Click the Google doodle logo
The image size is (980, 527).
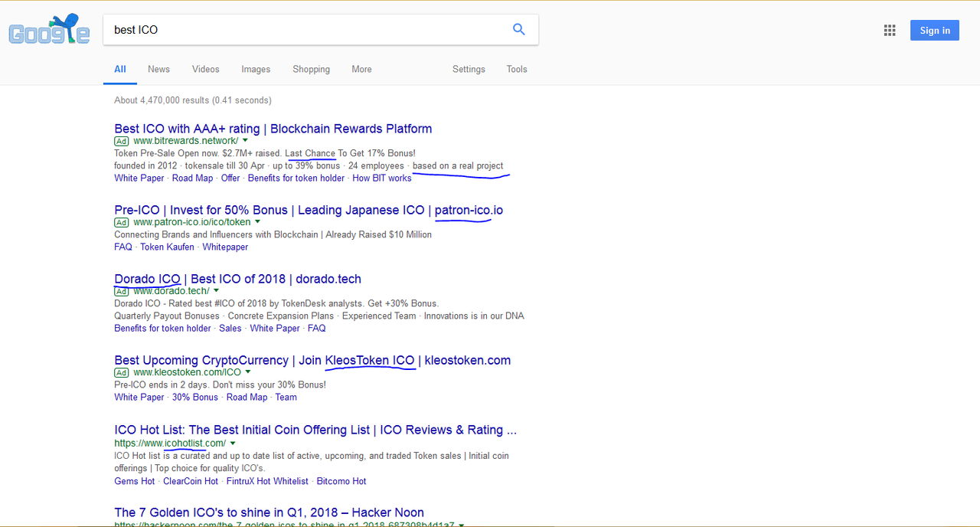click(49, 30)
